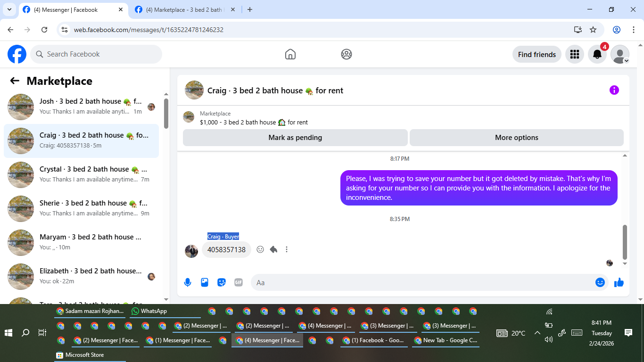Click the Craig · Buyer label
This screenshot has width=644, height=362.
[223, 237]
